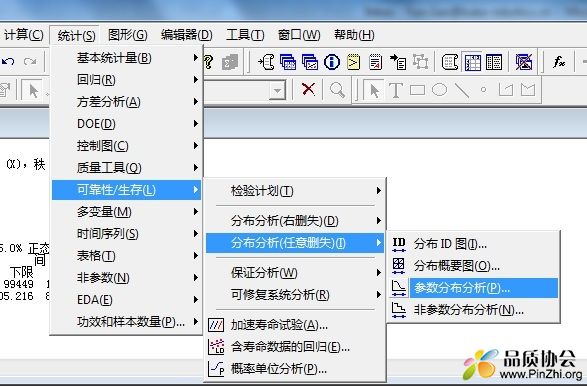587x386 pixels.
Task: Expand 检验计划(T) submenu
Action: coord(295,191)
